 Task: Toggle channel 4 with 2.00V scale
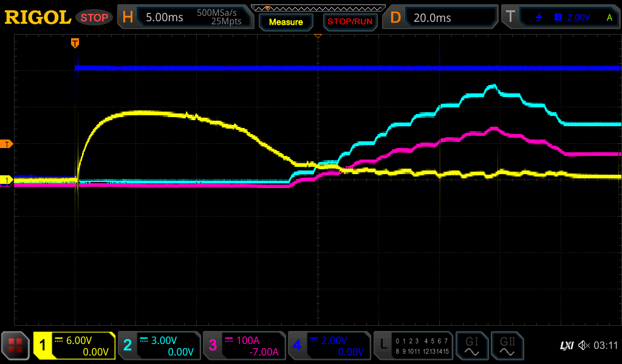click(x=329, y=346)
